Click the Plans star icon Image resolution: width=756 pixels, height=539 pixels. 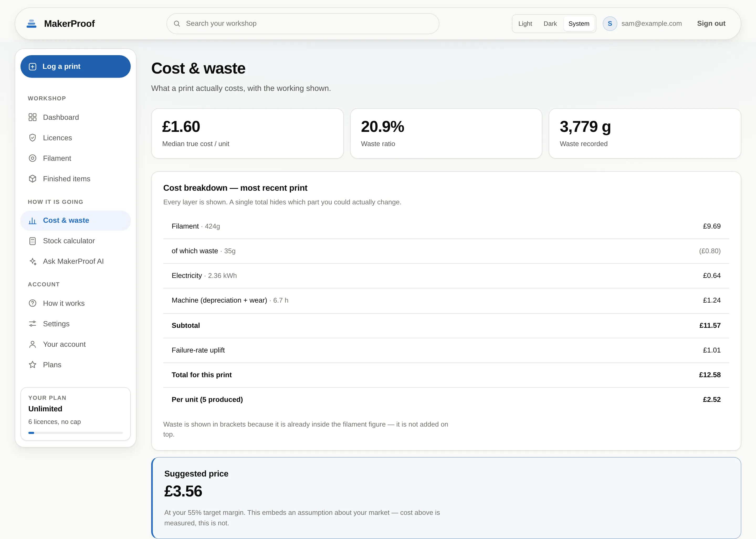[33, 365]
